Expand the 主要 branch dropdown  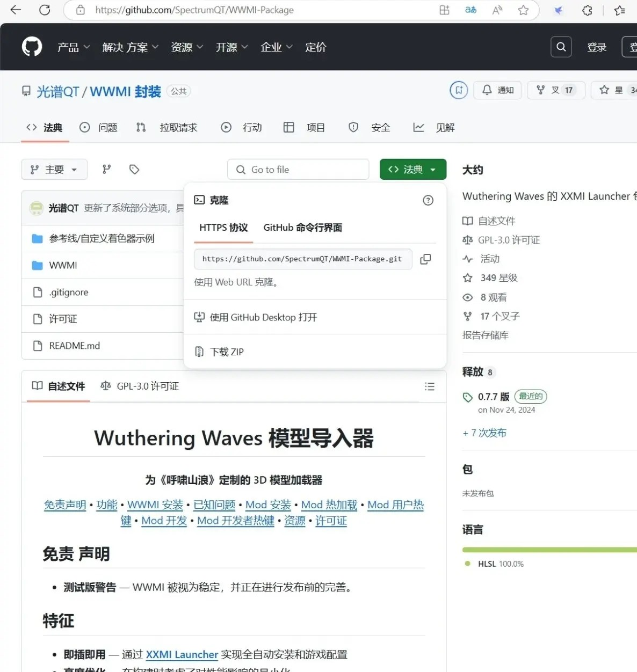(x=54, y=170)
